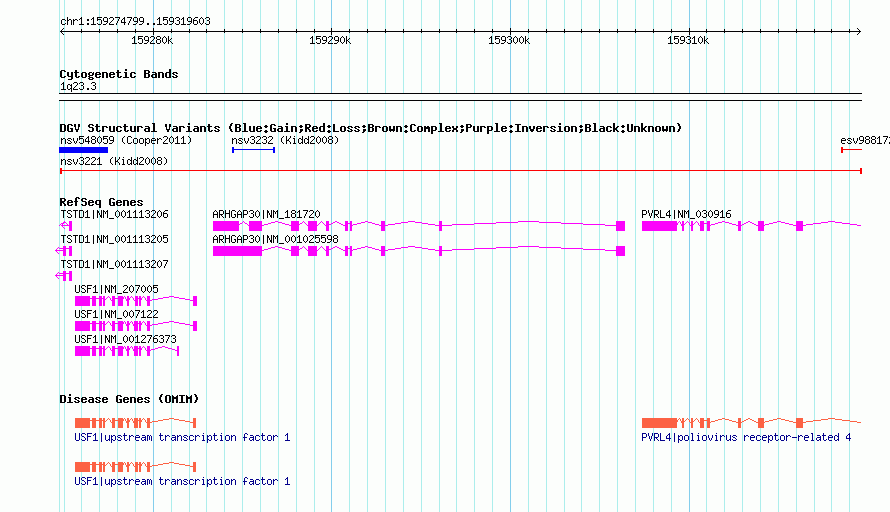Click the ARHGAP30|NM_001025598 transcript label
The image size is (890, 512).
[x=275, y=239]
